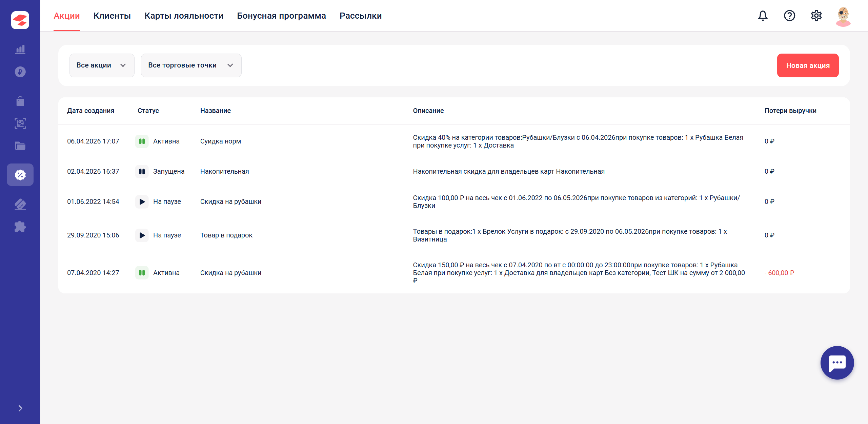Click the Запущена status label
Screen dimensions: 868x424
coord(169,171)
